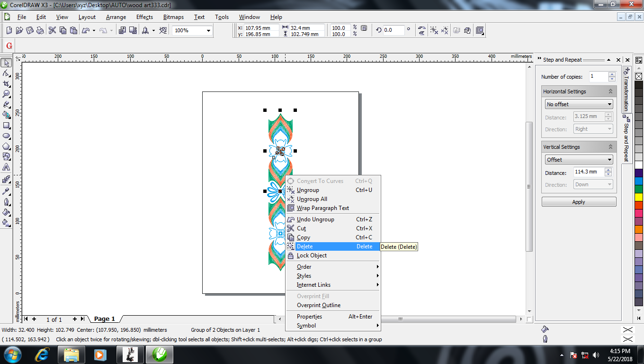
Task: Select the Text tool
Action: click(x=6, y=167)
